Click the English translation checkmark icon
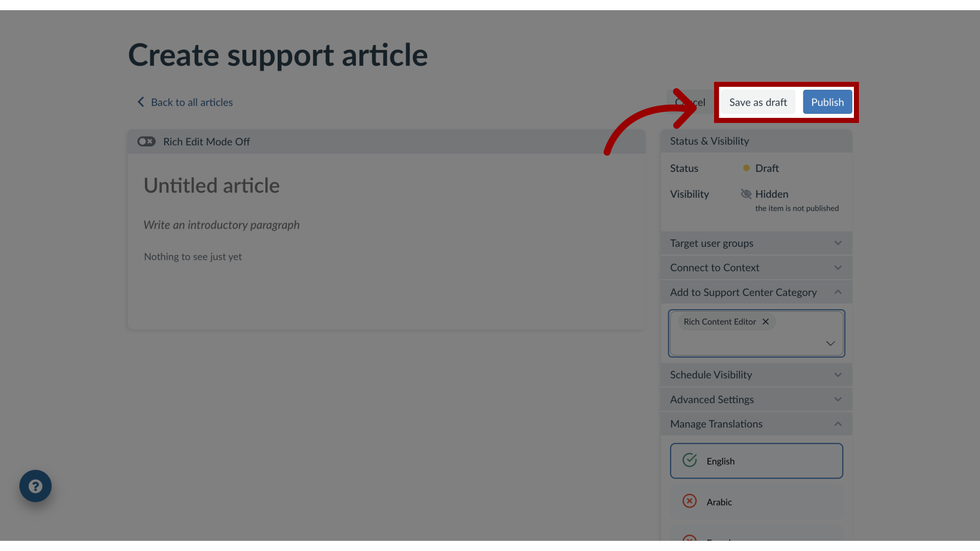Viewport: 980px width, 551px height. (690, 460)
